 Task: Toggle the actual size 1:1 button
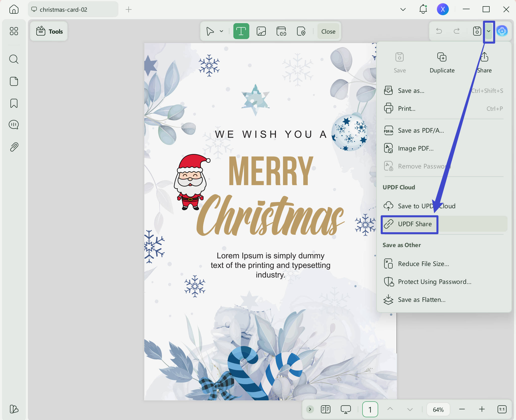tap(502, 409)
